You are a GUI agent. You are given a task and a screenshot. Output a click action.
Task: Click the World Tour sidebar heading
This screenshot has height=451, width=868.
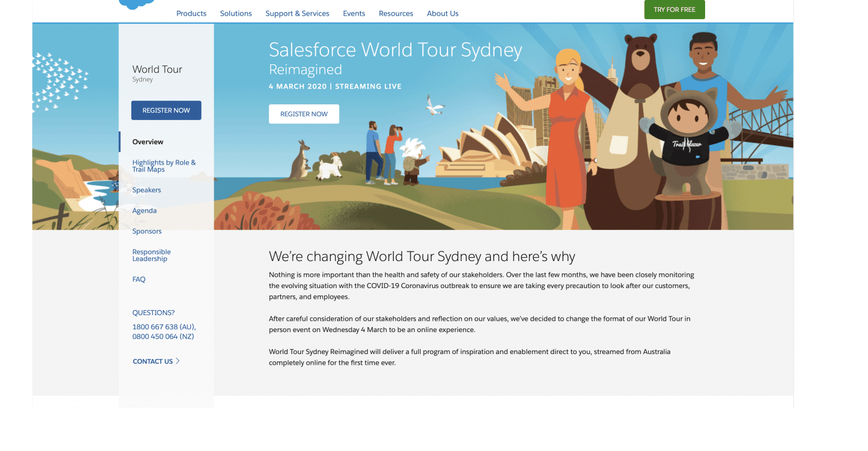pyautogui.click(x=157, y=69)
